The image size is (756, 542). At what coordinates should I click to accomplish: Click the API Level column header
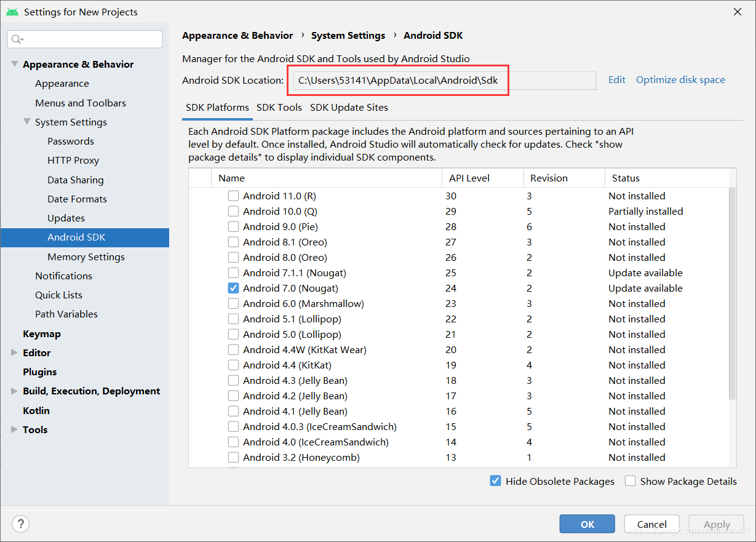tap(482, 178)
